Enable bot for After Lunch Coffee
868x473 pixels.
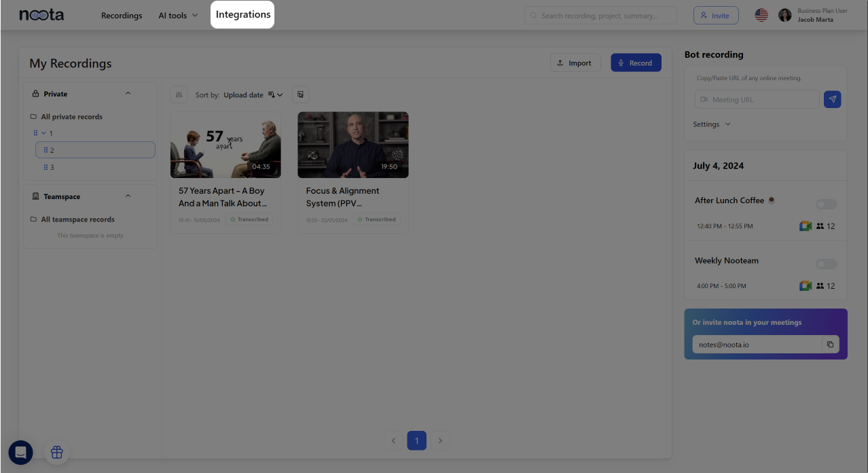click(x=826, y=204)
